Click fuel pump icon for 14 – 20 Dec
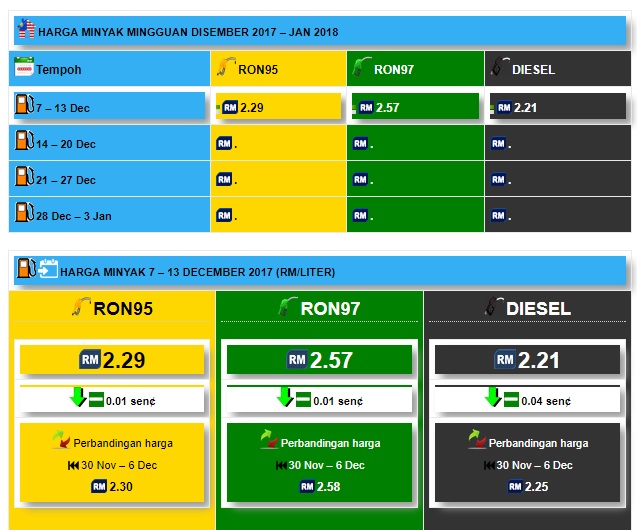 [x=23, y=143]
